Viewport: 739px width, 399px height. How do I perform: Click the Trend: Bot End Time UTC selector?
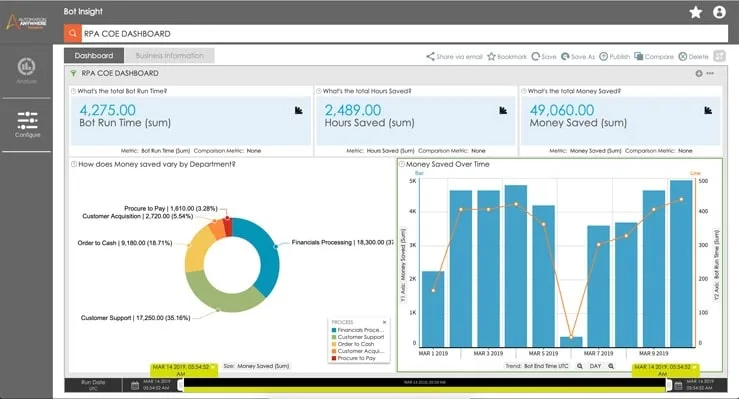point(537,366)
